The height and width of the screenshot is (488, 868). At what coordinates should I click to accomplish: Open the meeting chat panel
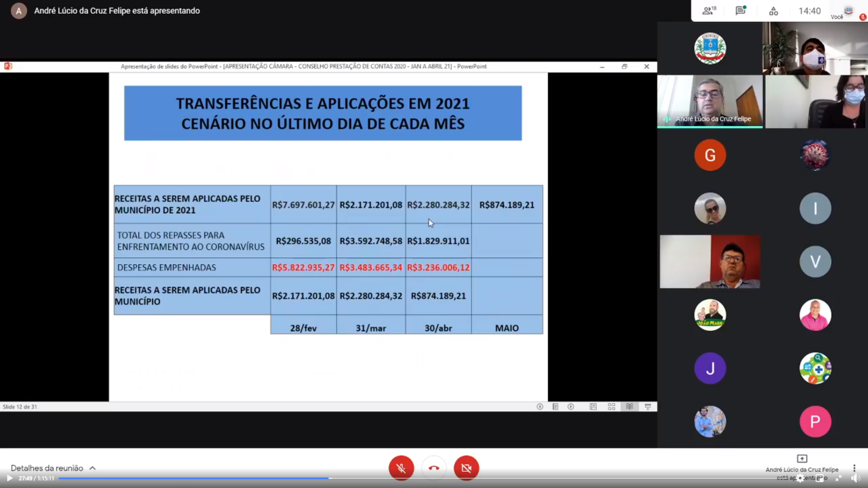[741, 11]
